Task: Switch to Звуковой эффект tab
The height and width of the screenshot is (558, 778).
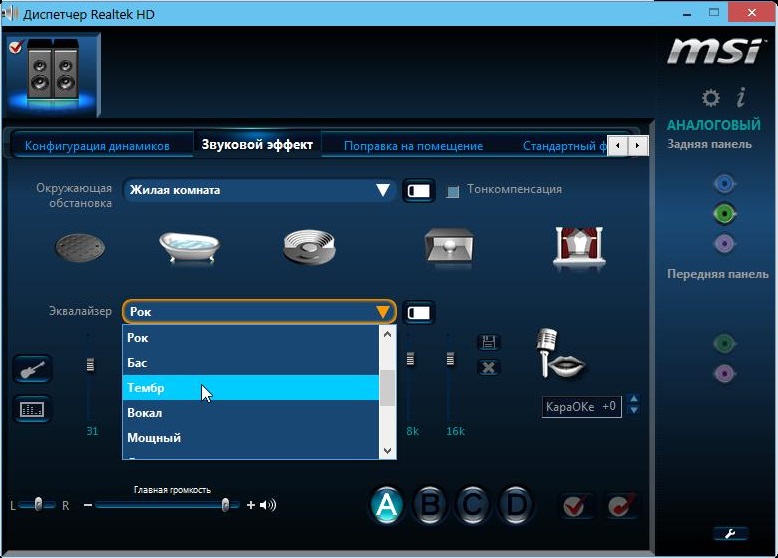Action: pyautogui.click(x=257, y=144)
